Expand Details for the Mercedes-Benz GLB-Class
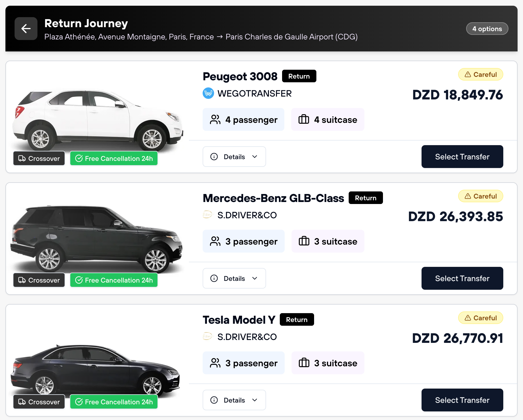 click(x=234, y=278)
